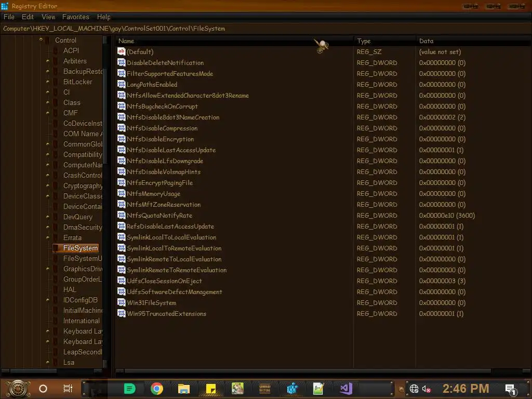
Task: Sort values by Name column header
Action: click(x=234, y=41)
